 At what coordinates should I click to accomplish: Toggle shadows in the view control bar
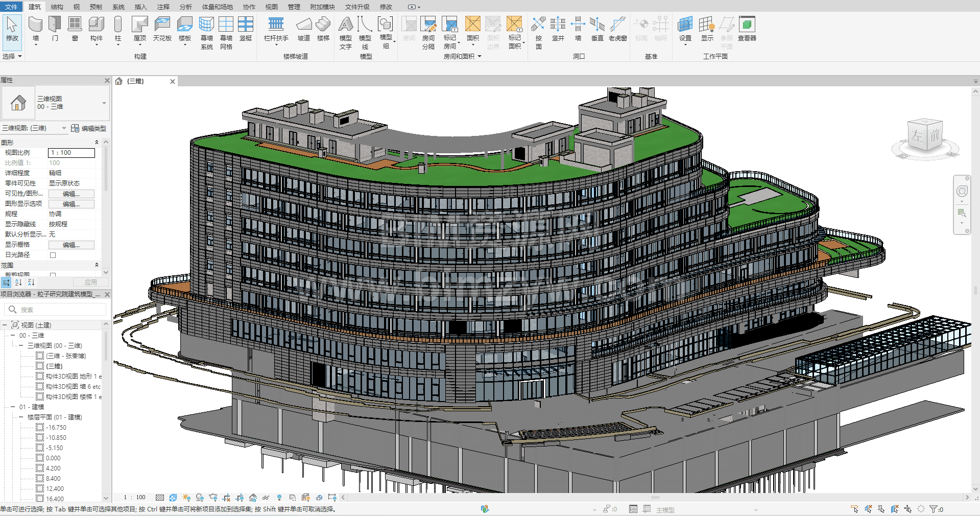[200, 497]
